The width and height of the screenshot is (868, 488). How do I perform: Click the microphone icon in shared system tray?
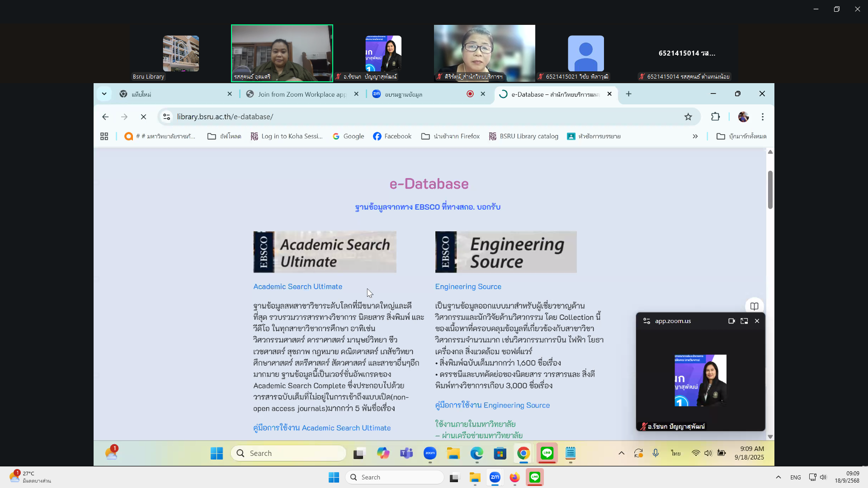pyautogui.click(x=656, y=453)
